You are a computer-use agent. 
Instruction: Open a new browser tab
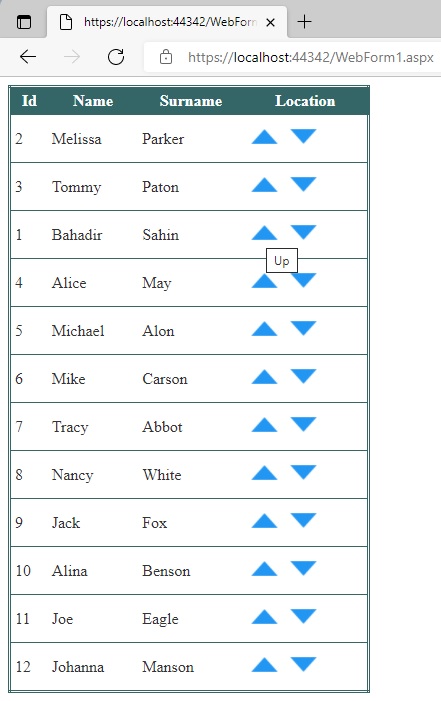point(304,21)
